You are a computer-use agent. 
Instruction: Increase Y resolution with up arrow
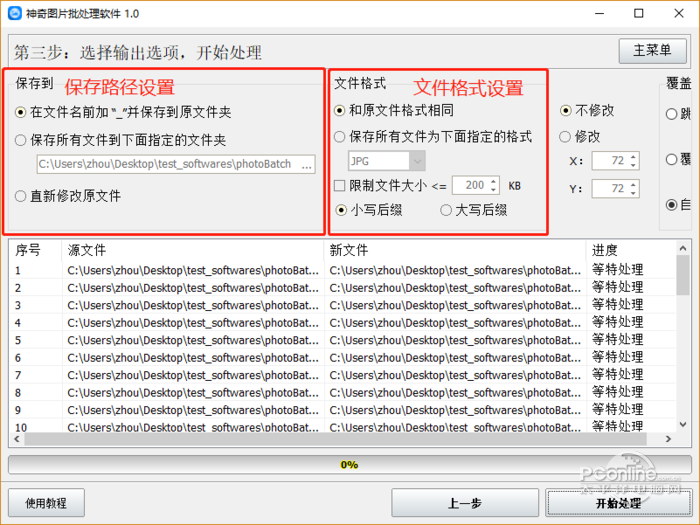(x=633, y=184)
